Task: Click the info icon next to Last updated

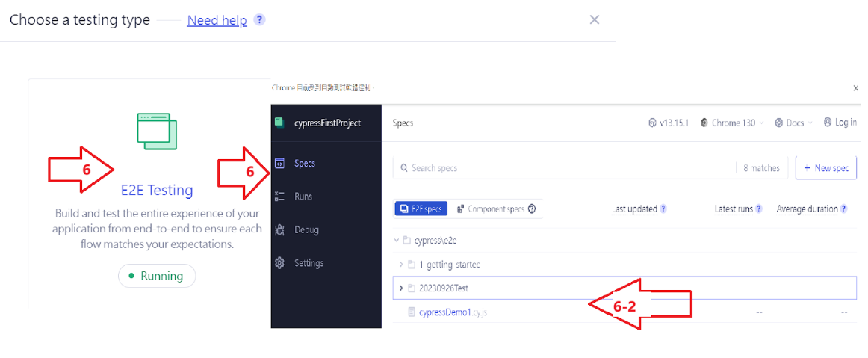Action: coord(663,209)
